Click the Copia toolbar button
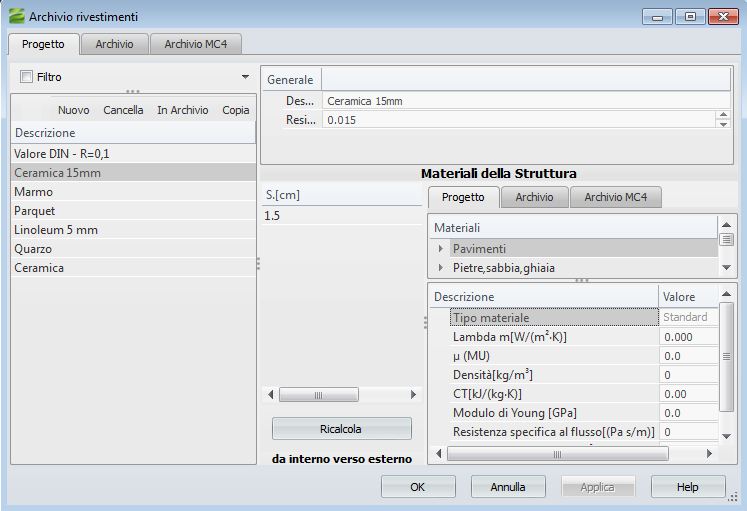The height and width of the screenshot is (511, 747). 236,110
